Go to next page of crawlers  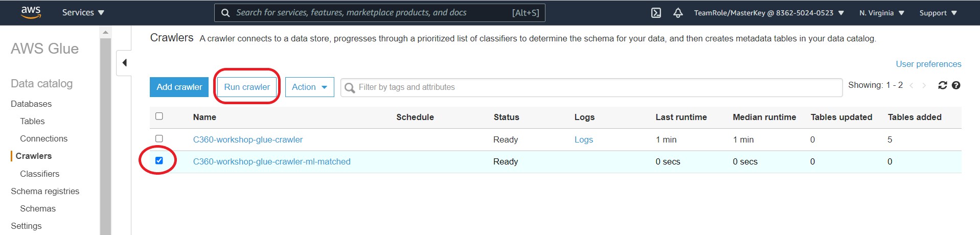tap(924, 85)
